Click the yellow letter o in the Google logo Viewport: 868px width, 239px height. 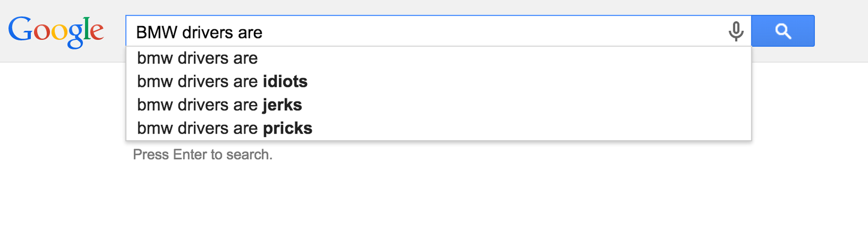click(x=59, y=33)
